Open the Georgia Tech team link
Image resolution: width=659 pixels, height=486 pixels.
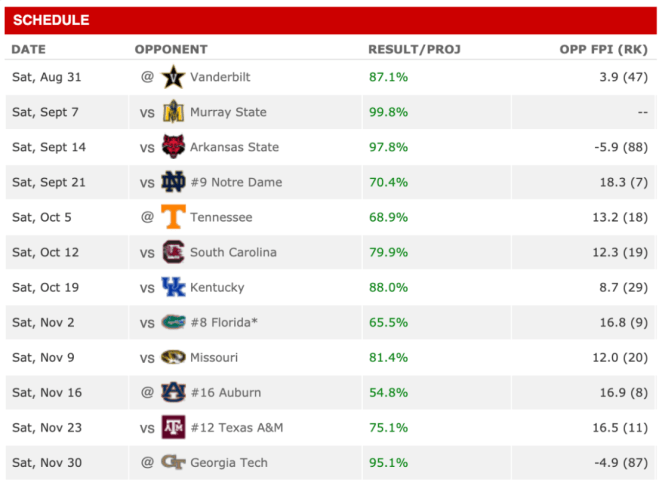point(229,462)
